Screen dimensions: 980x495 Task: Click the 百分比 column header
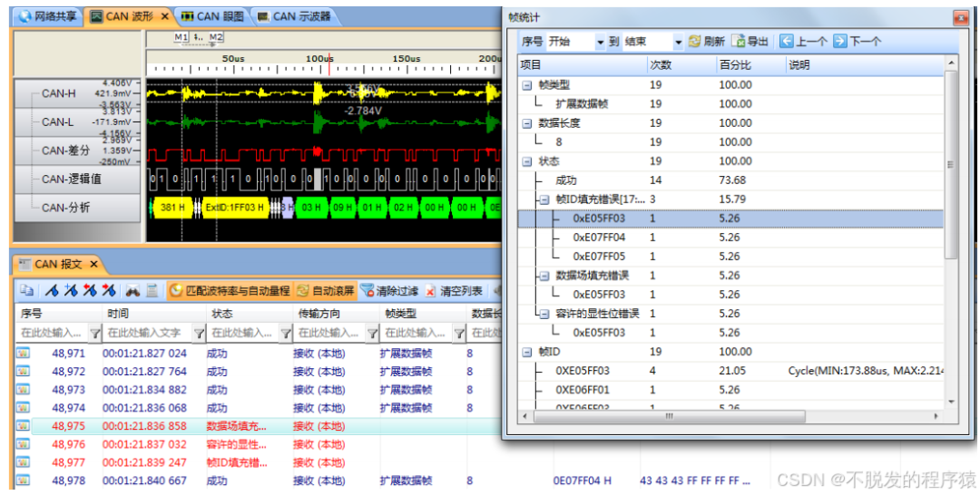pos(750,65)
